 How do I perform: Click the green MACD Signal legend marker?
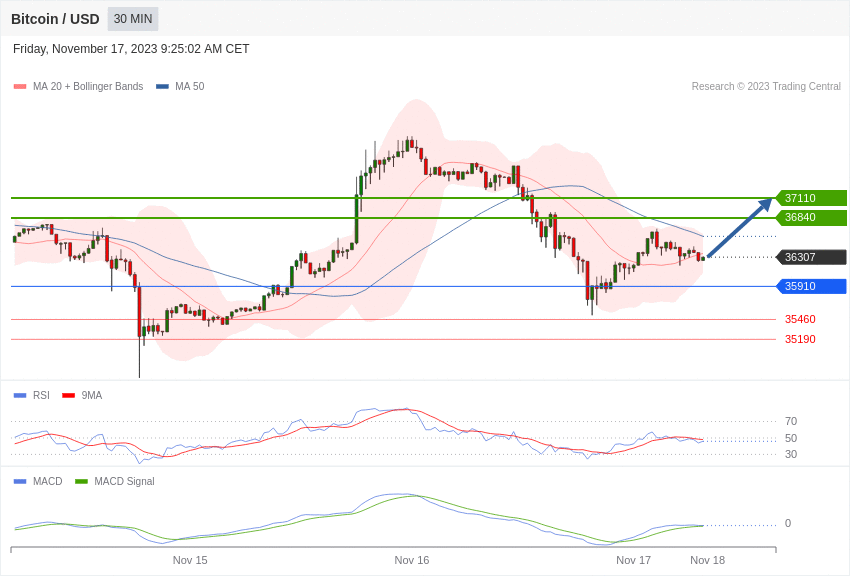coord(81,482)
